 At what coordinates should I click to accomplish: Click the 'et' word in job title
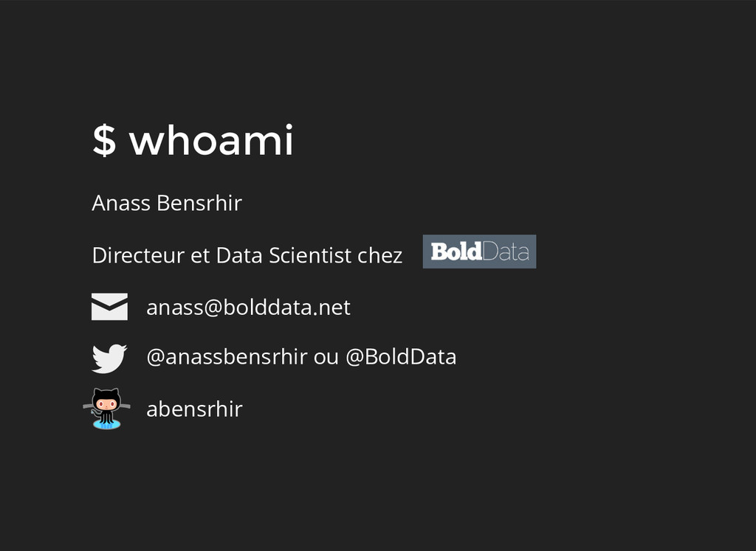click(200, 256)
